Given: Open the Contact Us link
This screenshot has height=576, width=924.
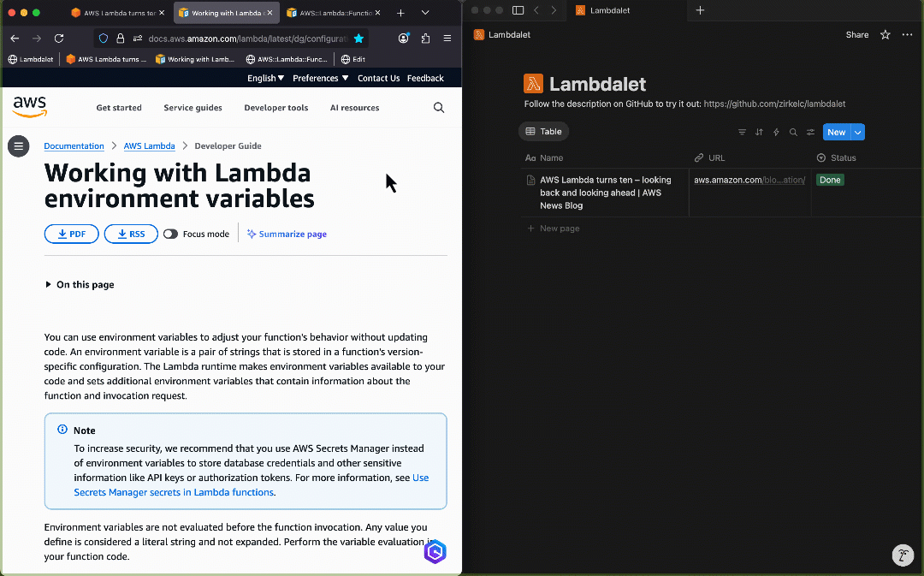Looking at the screenshot, I should (378, 78).
